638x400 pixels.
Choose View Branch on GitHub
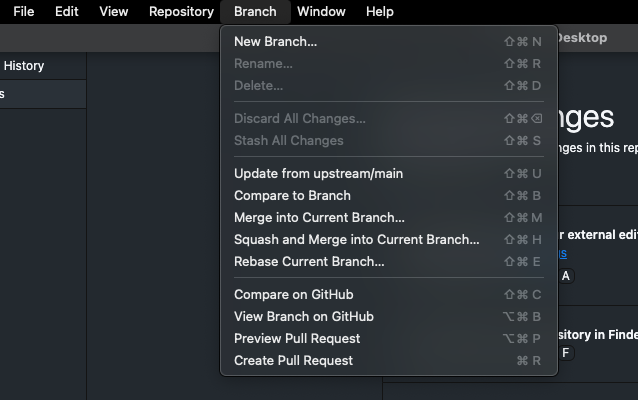point(303,316)
